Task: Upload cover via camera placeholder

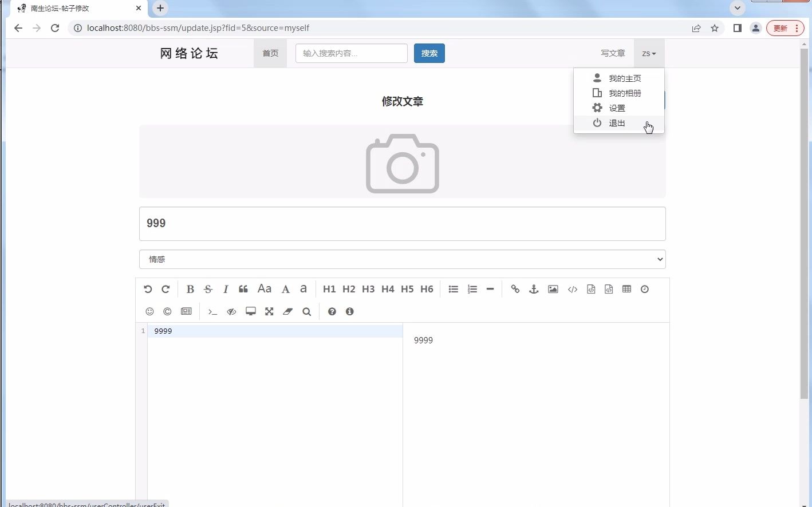Action: [403, 163]
